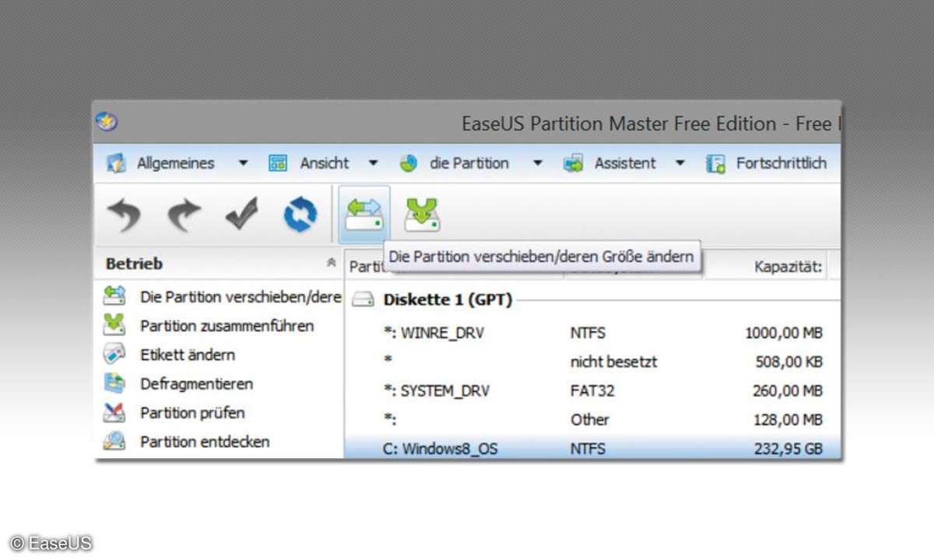The width and height of the screenshot is (934, 560).
Task: Click the EaseUS app icon in title bar
Action: (x=107, y=122)
